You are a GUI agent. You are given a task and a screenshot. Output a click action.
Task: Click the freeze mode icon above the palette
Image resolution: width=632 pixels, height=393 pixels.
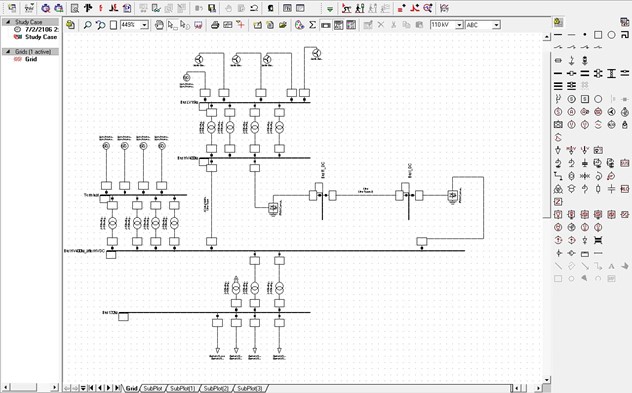coord(558,22)
